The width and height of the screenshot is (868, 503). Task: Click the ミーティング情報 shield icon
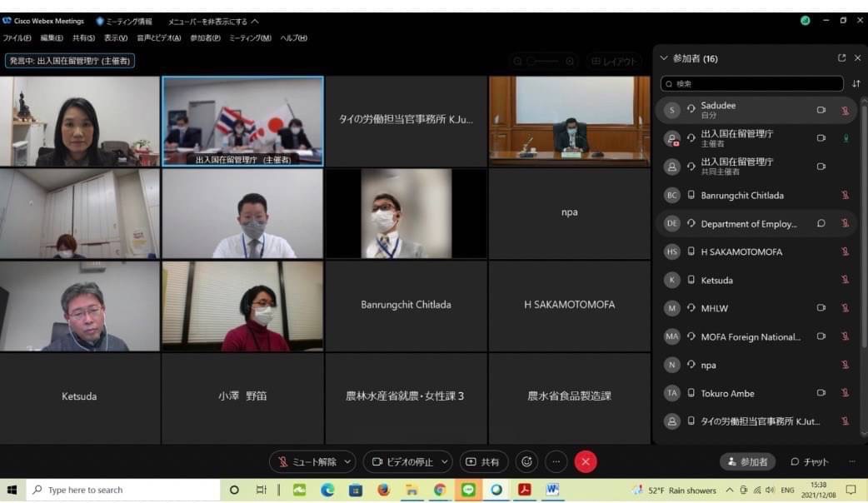point(101,22)
